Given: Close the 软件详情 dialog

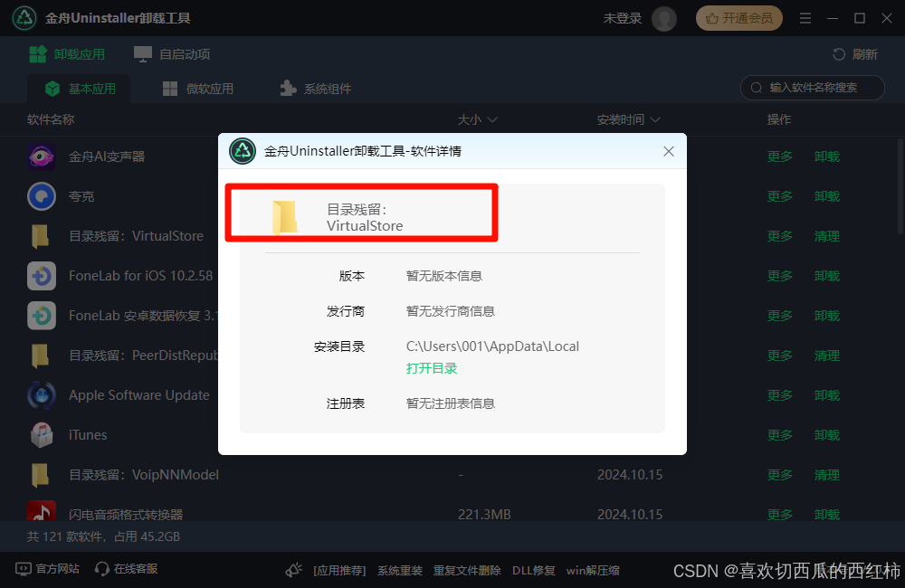Looking at the screenshot, I should click(x=669, y=151).
